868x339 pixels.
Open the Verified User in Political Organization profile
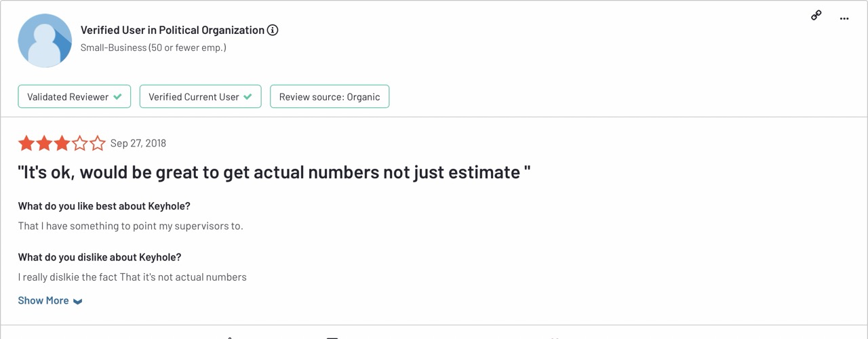click(172, 30)
